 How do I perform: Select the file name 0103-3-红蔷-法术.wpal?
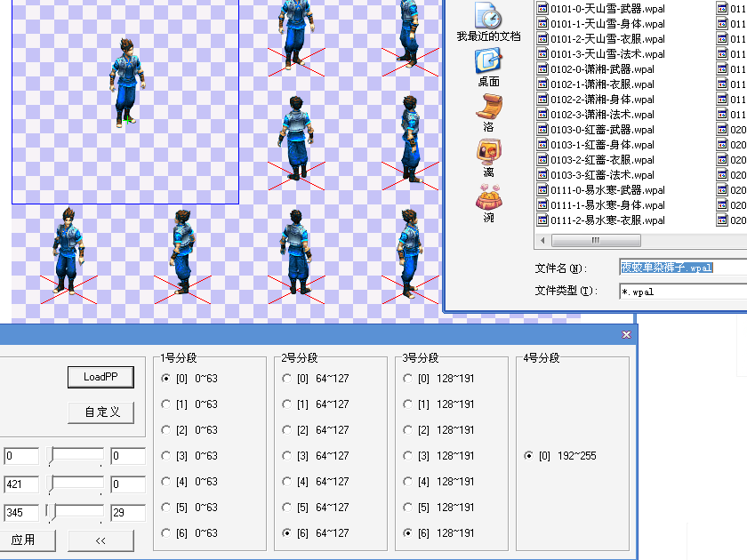(602, 175)
